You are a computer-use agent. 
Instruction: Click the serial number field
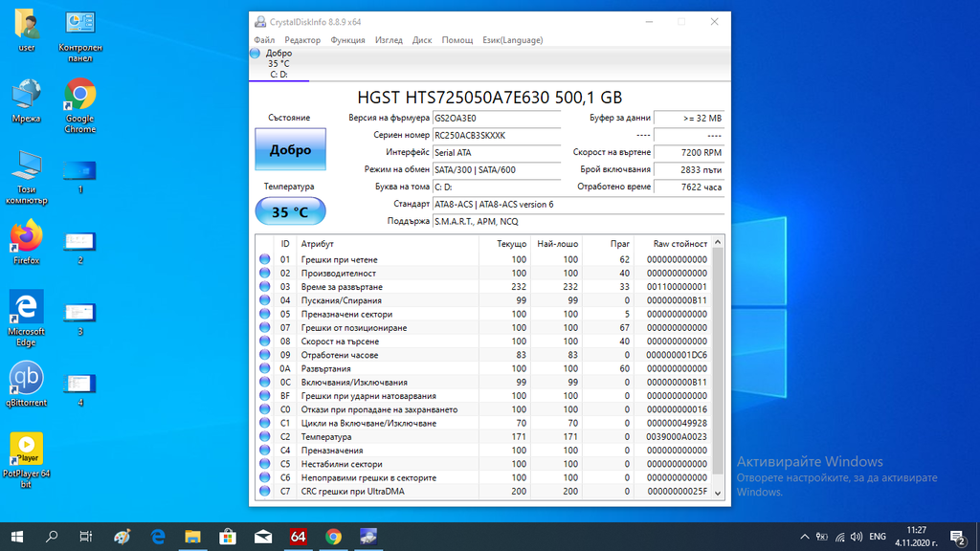[x=495, y=135]
